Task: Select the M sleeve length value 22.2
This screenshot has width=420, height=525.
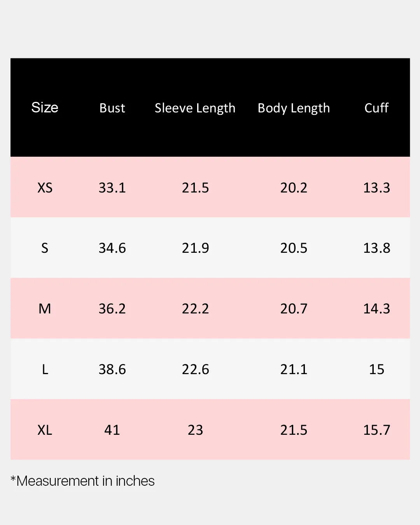Action: coord(195,309)
